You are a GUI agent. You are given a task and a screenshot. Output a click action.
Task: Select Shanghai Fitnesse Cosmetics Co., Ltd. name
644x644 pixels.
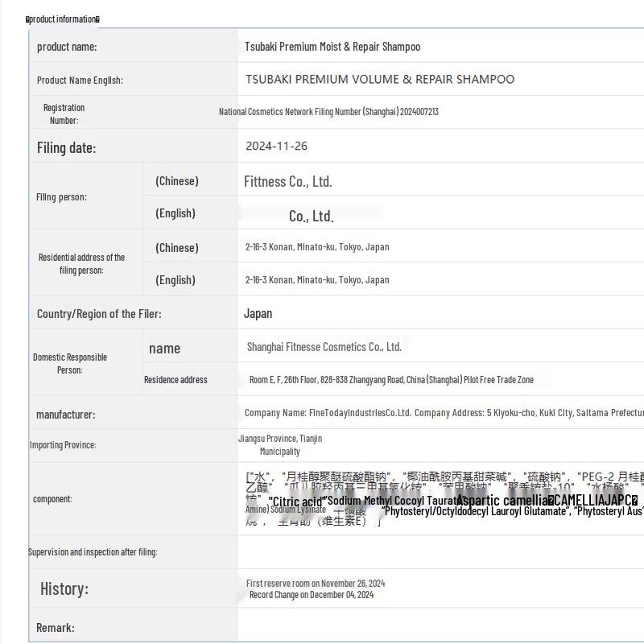[324, 347]
